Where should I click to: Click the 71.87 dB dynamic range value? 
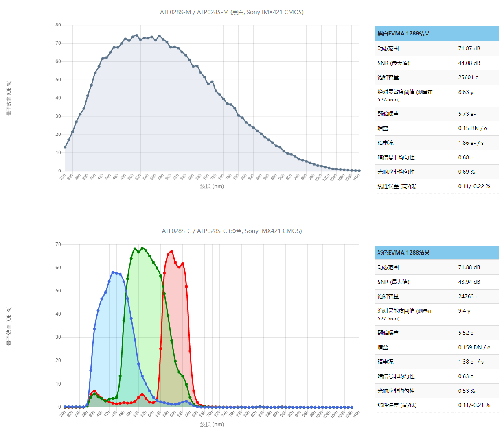pyautogui.click(x=469, y=48)
